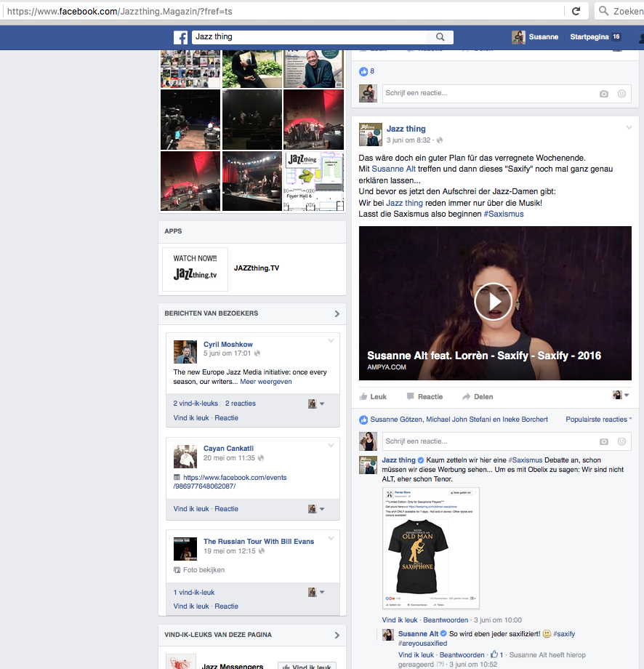Click the emoji icon in the upper reaction box
The image size is (644, 669).
(621, 94)
